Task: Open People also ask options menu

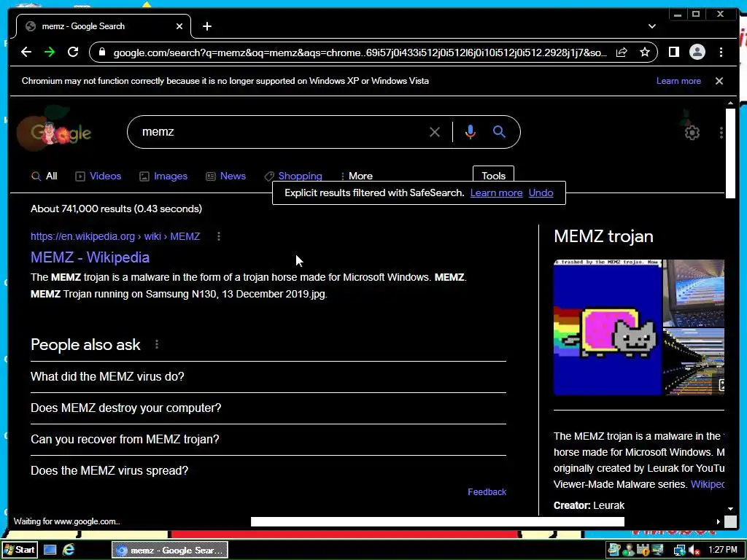Action: (x=157, y=344)
